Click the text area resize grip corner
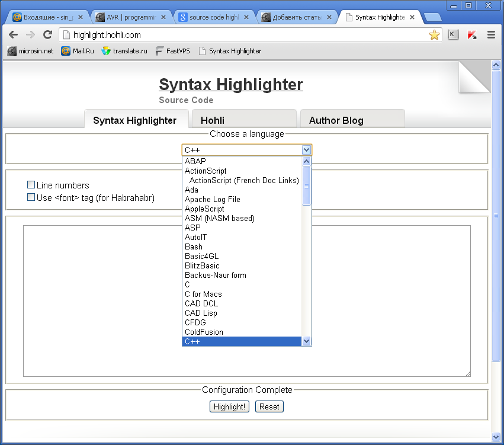The width and height of the screenshot is (504, 445). pyautogui.click(x=468, y=374)
